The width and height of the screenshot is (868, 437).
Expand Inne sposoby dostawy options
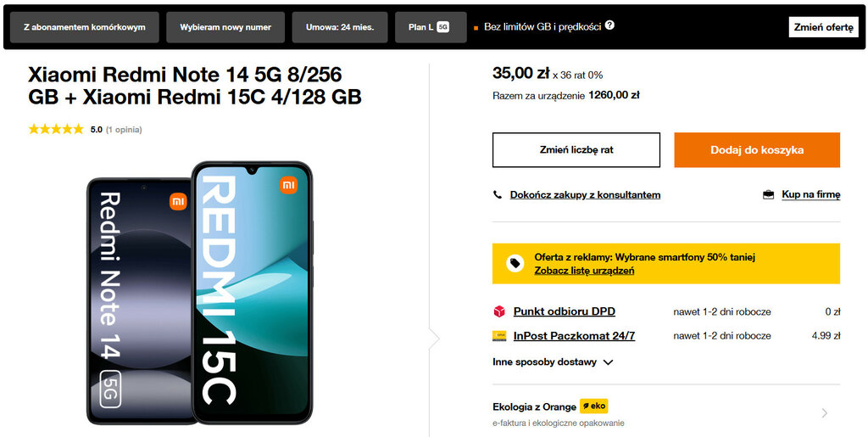click(x=553, y=361)
